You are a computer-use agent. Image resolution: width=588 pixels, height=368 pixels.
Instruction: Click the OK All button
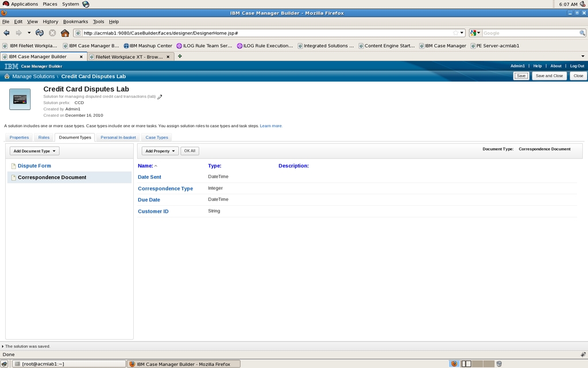189,151
